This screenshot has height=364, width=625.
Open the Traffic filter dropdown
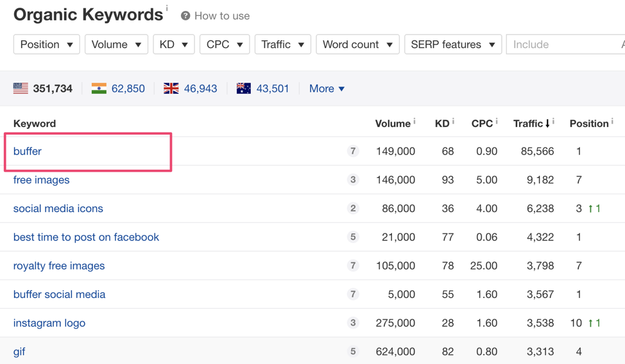coord(282,44)
